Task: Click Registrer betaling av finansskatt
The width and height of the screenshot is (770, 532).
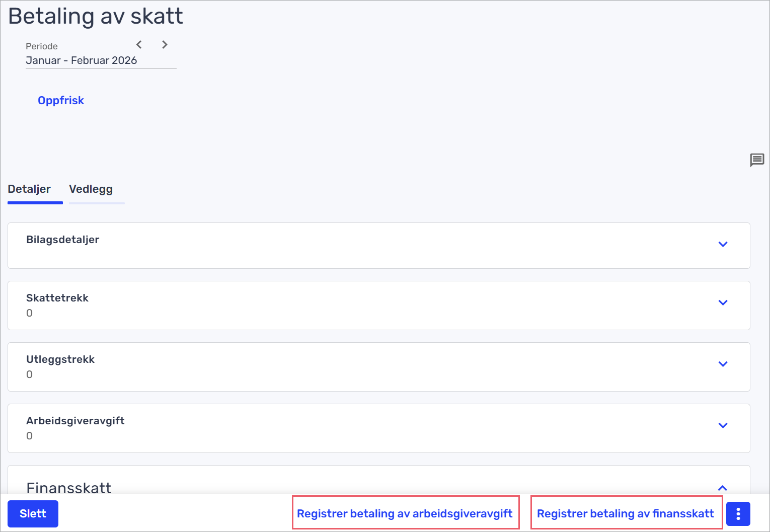Action: 625,513
